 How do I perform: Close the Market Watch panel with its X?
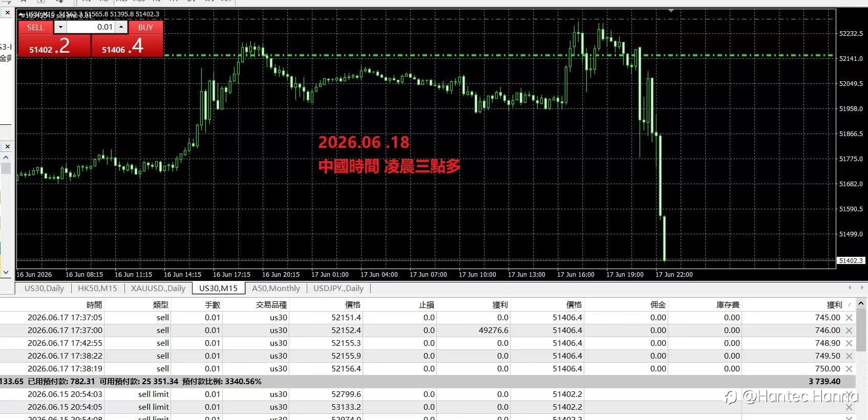pos(7,13)
